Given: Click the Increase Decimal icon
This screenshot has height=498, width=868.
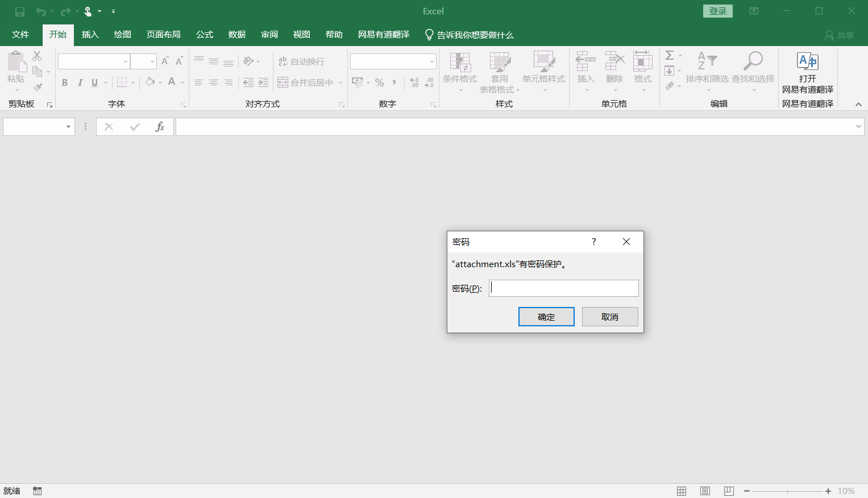Looking at the screenshot, I should tap(414, 82).
